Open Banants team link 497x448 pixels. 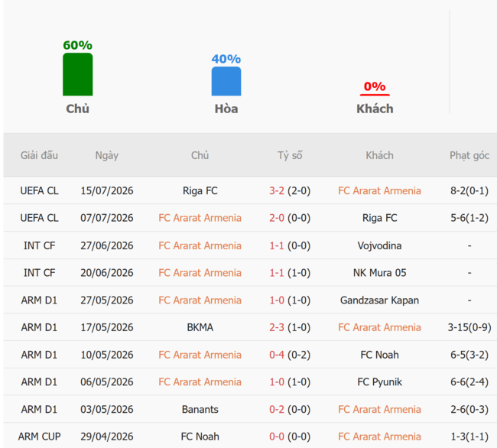pos(200,409)
